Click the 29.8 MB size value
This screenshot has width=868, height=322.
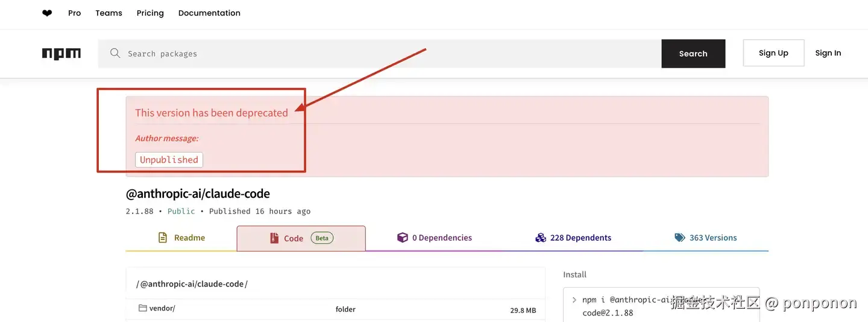point(523,310)
